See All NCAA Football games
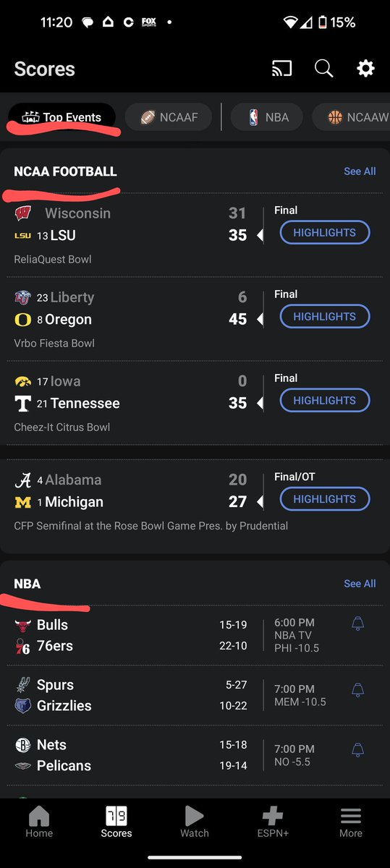The height and width of the screenshot is (868, 390). point(360,171)
